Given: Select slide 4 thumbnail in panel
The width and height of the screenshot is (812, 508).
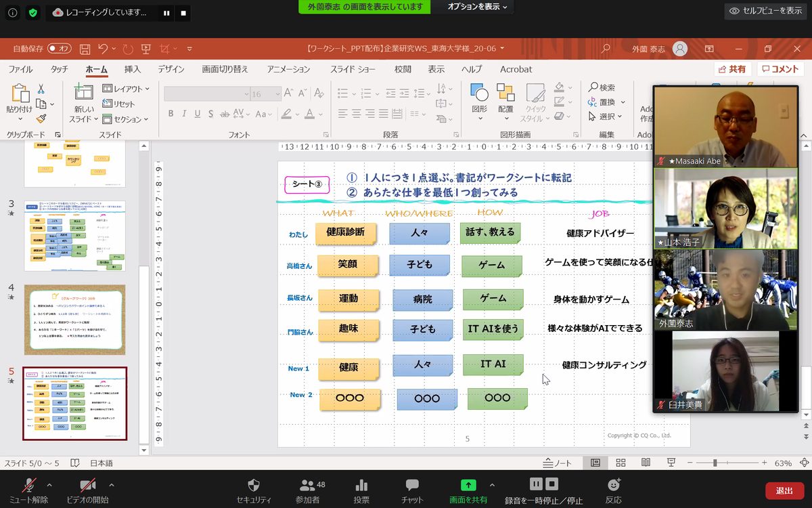Looking at the screenshot, I should point(74,319).
